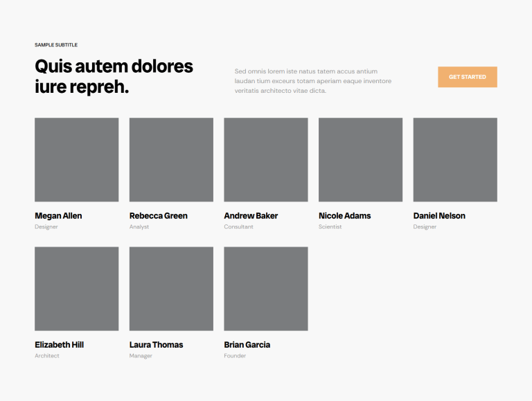532x401 pixels.
Task: Select the Elizabeth Hill name link
Action: click(x=59, y=344)
